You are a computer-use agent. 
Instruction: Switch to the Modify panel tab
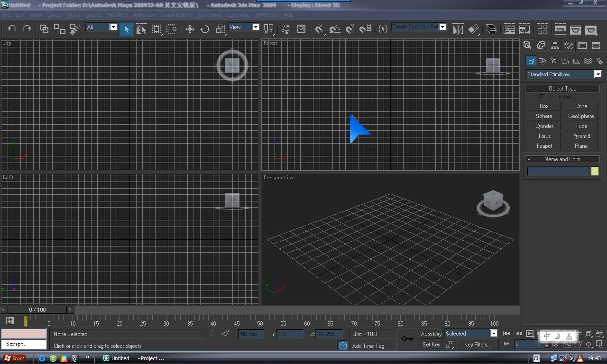[x=541, y=45]
